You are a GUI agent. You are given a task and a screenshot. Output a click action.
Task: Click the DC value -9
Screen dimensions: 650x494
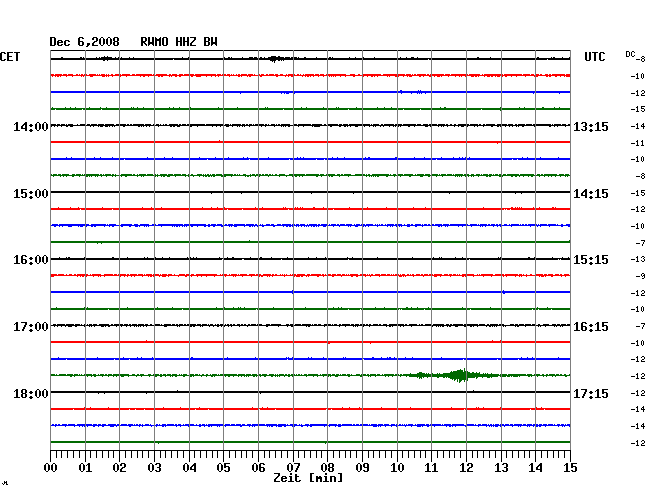click(x=640, y=276)
